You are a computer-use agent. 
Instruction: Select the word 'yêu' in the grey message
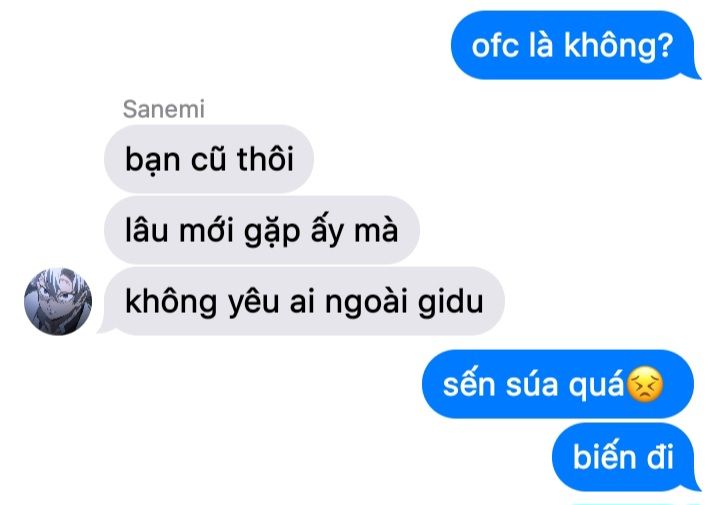coord(253,303)
